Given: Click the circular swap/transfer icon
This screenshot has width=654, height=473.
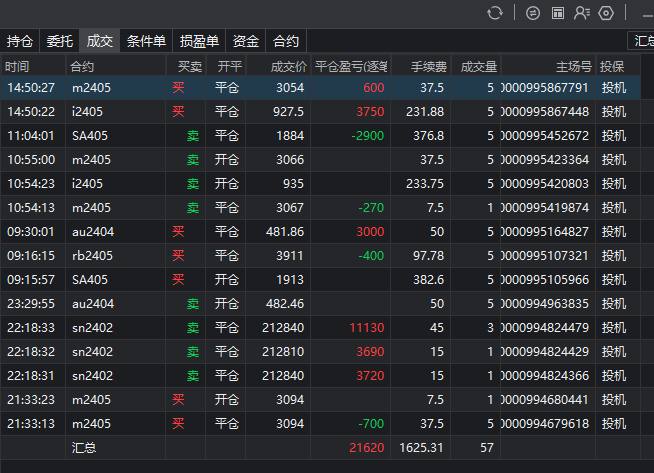Looking at the screenshot, I should pyautogui.click(x=532, y=13).
